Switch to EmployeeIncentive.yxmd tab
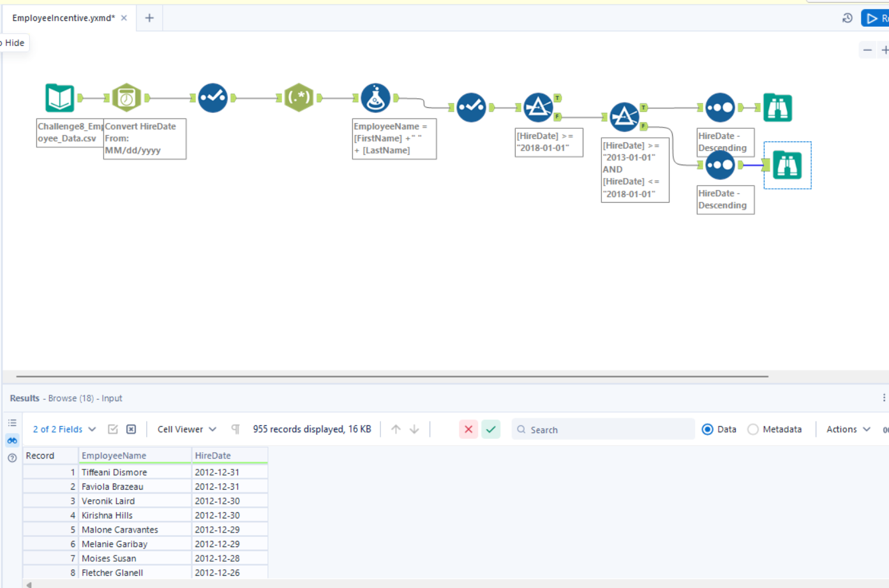 63,18
